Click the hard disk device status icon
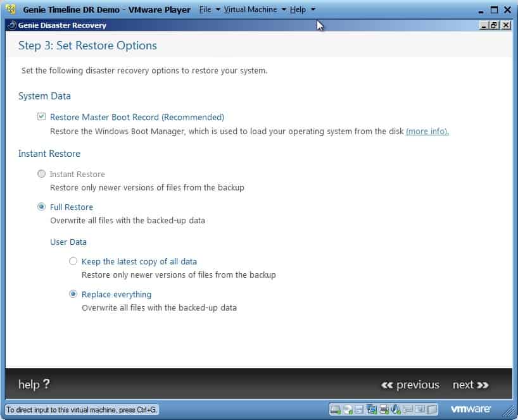 click(335, 410)
